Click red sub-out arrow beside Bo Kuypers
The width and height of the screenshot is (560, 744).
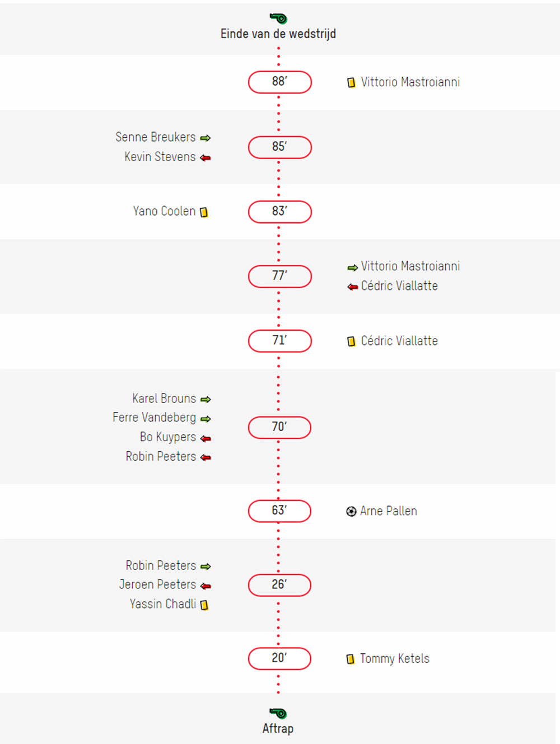click(206, 438)
